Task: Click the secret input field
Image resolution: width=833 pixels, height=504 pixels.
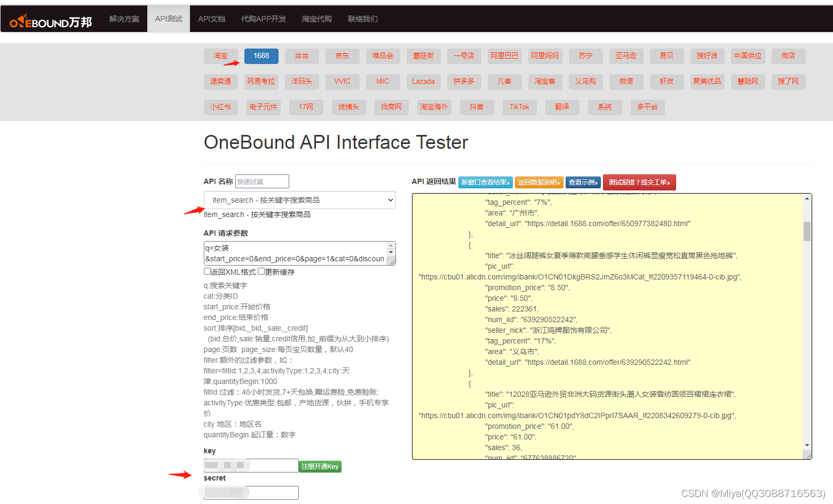Action: pos(251,493)
